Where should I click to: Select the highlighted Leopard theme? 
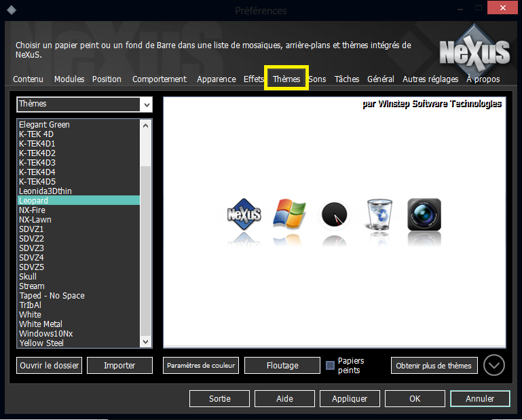click(x=79, y=200)
